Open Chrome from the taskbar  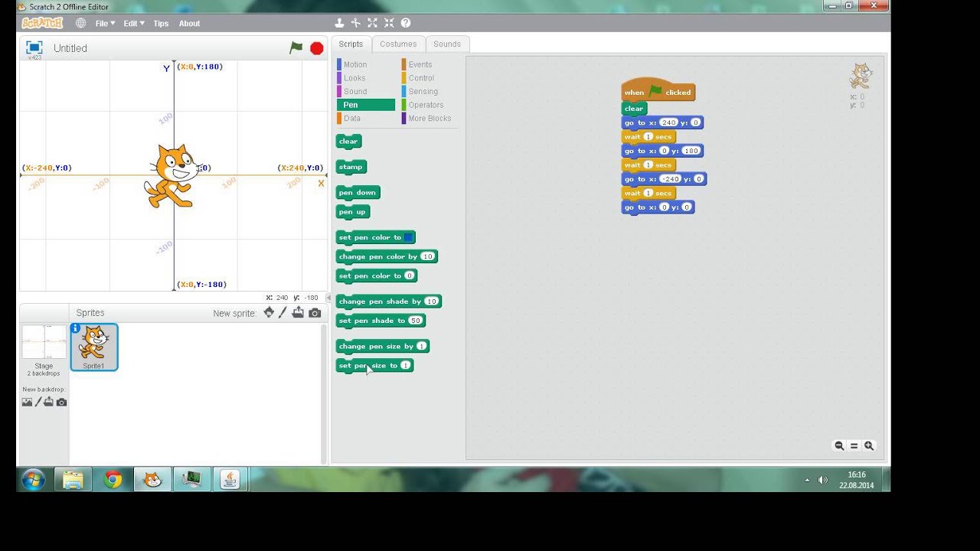(x=113, y=480)
